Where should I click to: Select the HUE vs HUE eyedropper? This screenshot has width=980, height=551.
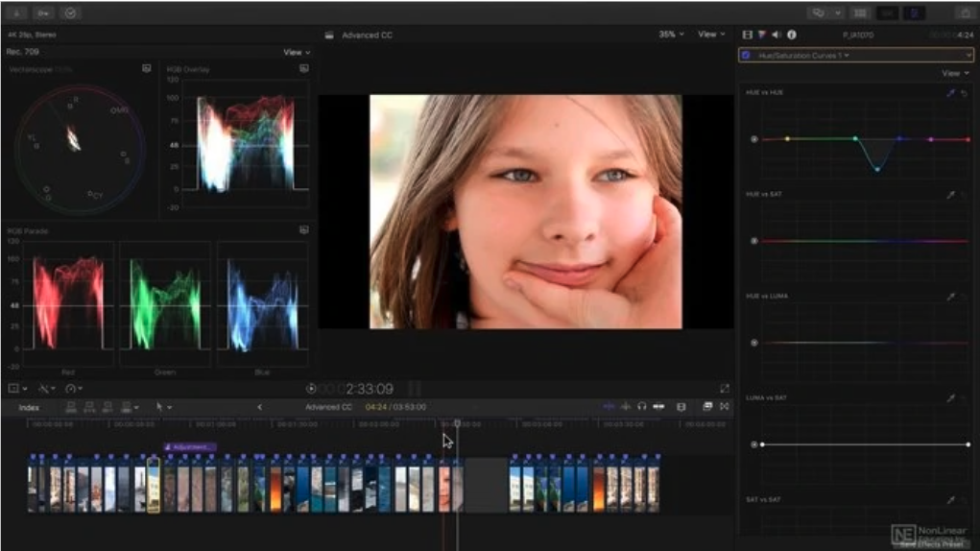point(950,92)
